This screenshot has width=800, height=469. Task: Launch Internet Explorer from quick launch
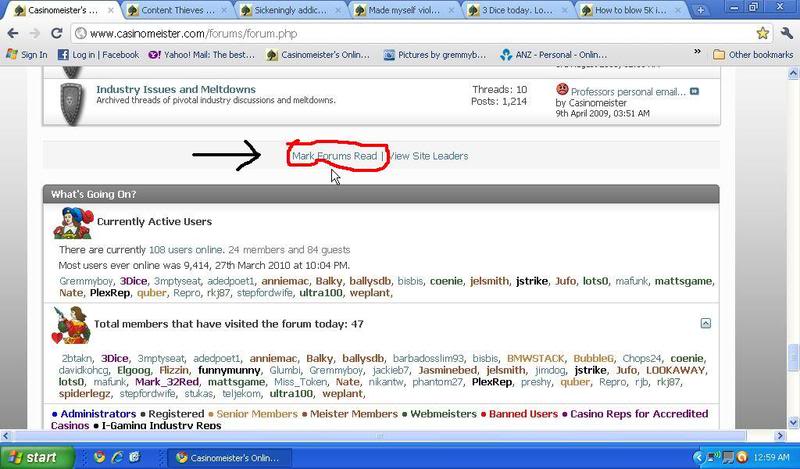117,457
